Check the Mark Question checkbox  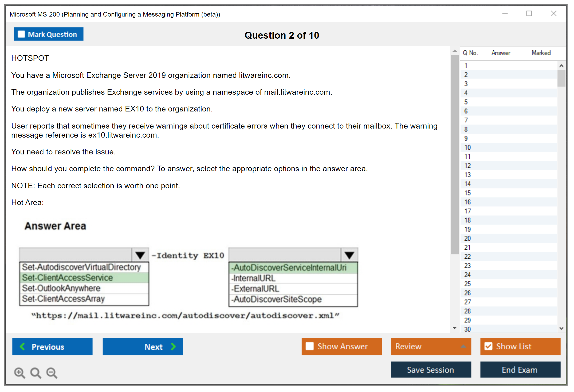tap(21, 34)
